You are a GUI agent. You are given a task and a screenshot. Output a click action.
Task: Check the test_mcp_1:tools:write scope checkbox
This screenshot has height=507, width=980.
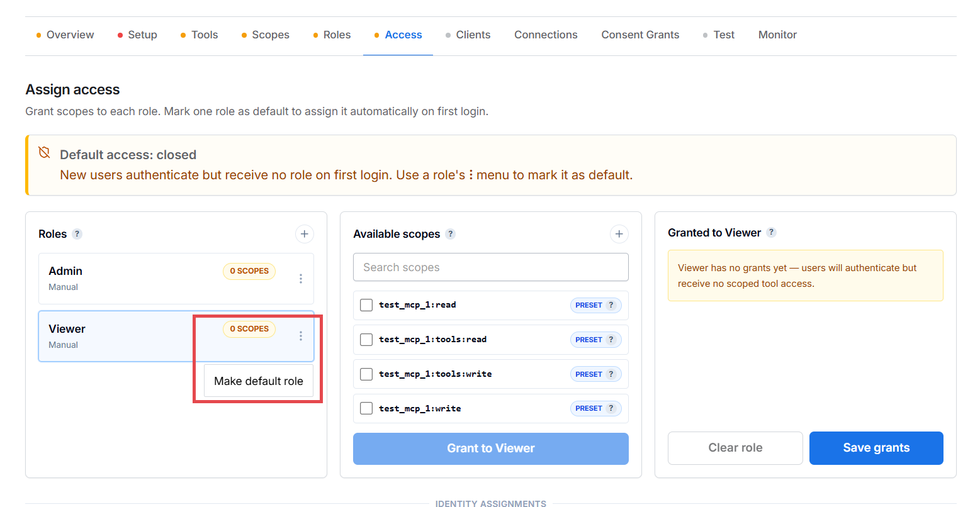[x=366, y=374]
